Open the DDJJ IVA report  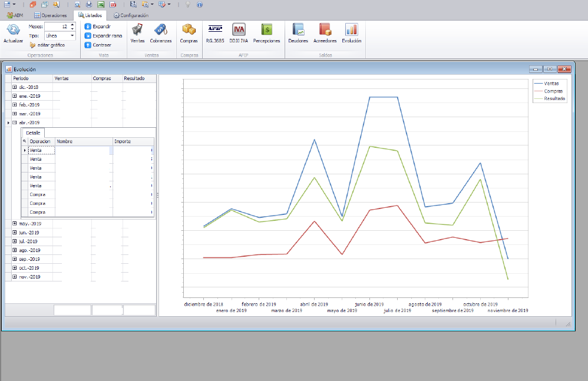pyautogui.click(x=239, y=30)
